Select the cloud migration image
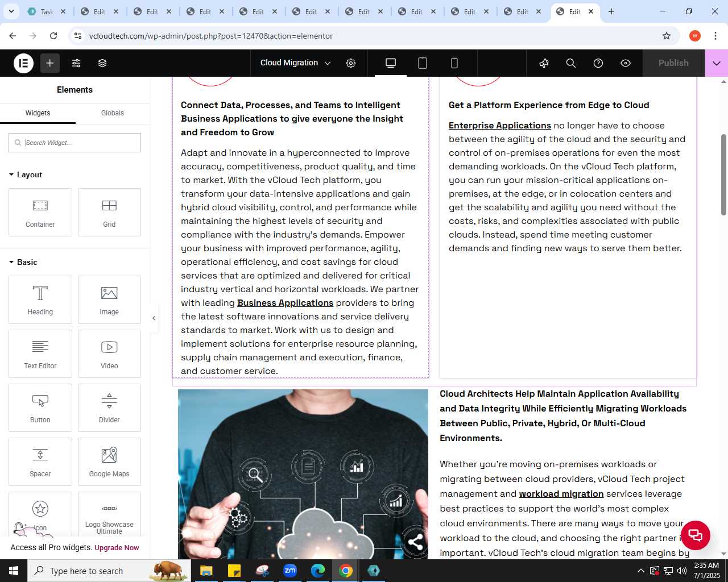The height and width of the screenshot is (582, 728). click(303, 474)
